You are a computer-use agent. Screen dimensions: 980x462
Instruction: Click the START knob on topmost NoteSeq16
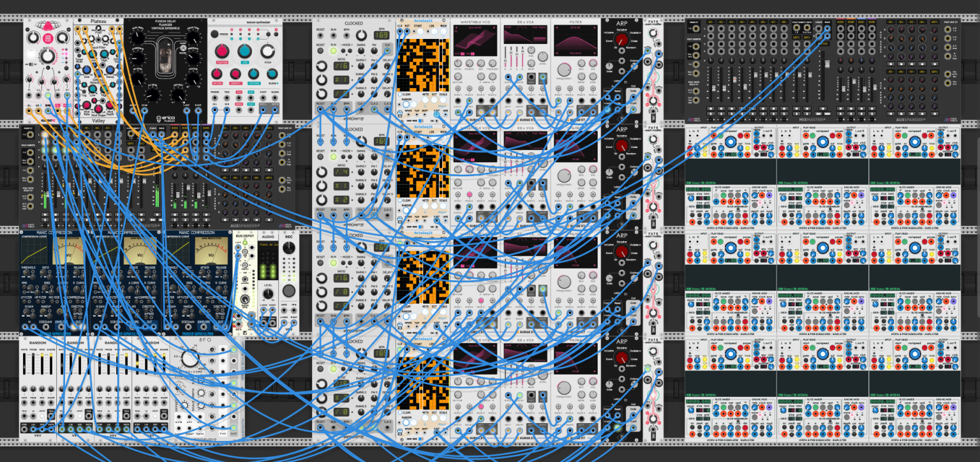[x=420, y=32]
